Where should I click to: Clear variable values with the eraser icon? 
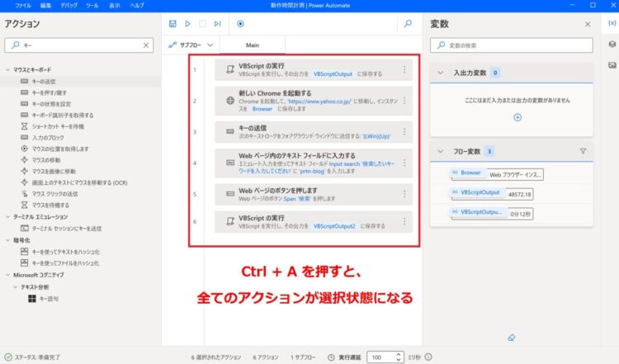click(x=512, y=338)
